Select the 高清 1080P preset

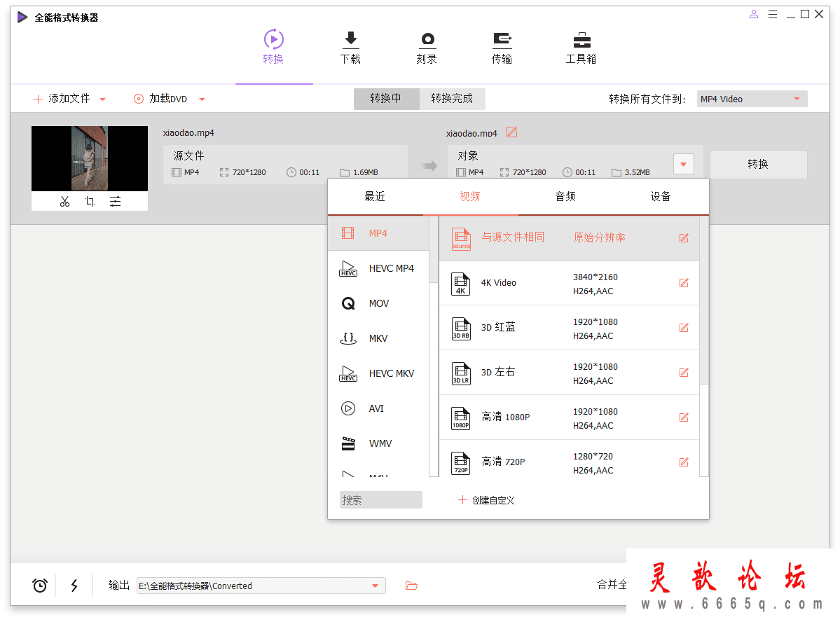point(569,417)
